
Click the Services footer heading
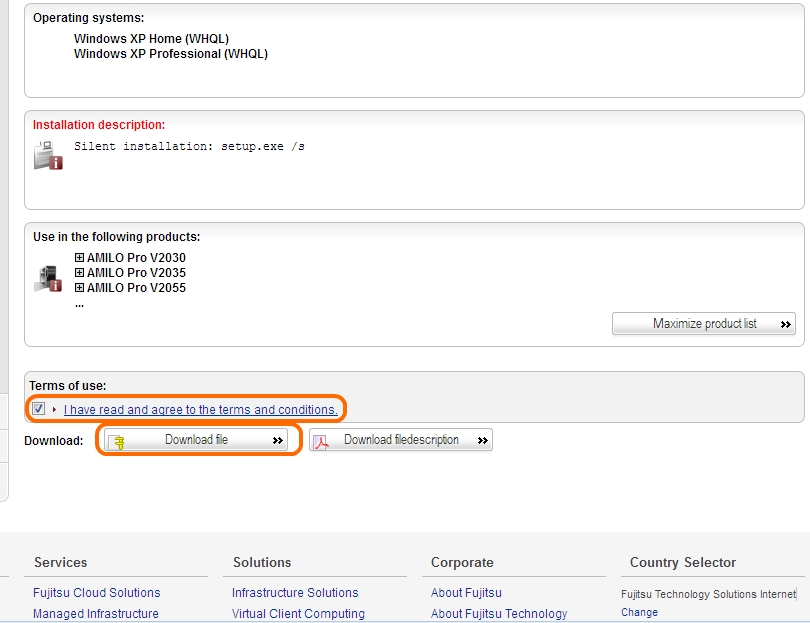click(x=60, y=562)
